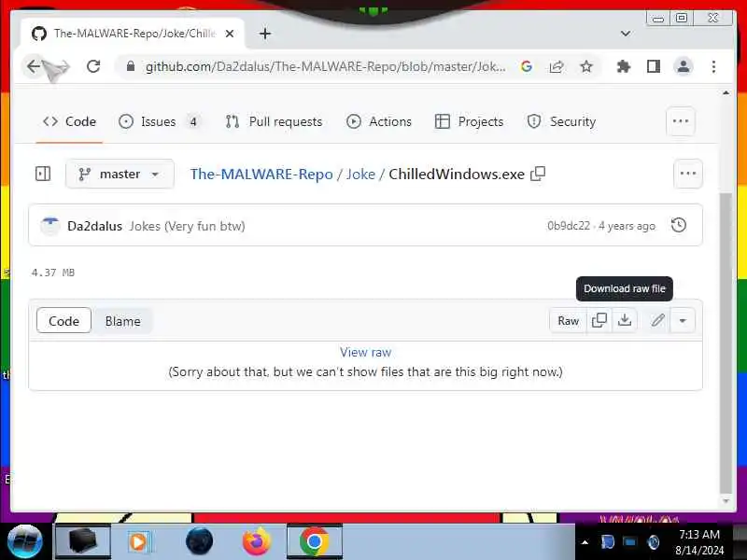This screenshot has width=747, height=560.
Task: Open Chrome three-dot menu
Action: (713, 66)
